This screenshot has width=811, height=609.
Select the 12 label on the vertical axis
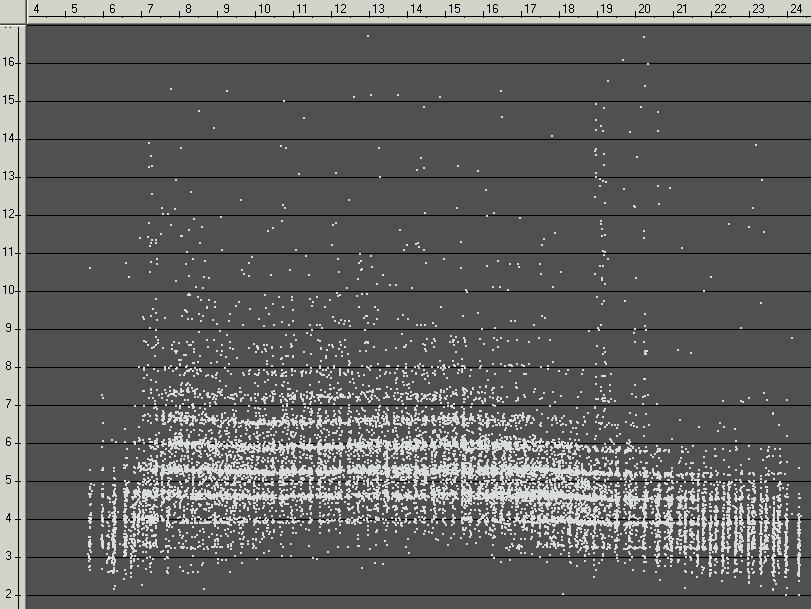11,214
